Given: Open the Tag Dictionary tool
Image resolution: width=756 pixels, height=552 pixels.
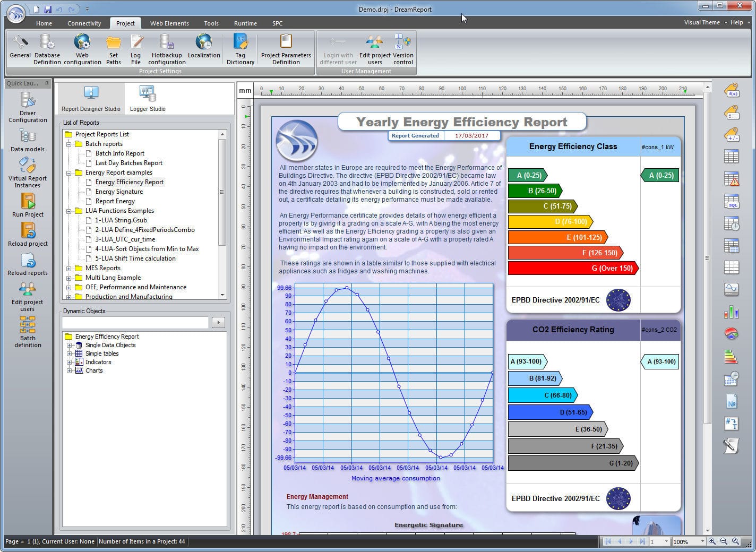Looking at the screenshot, I should (x=240, y=48).
